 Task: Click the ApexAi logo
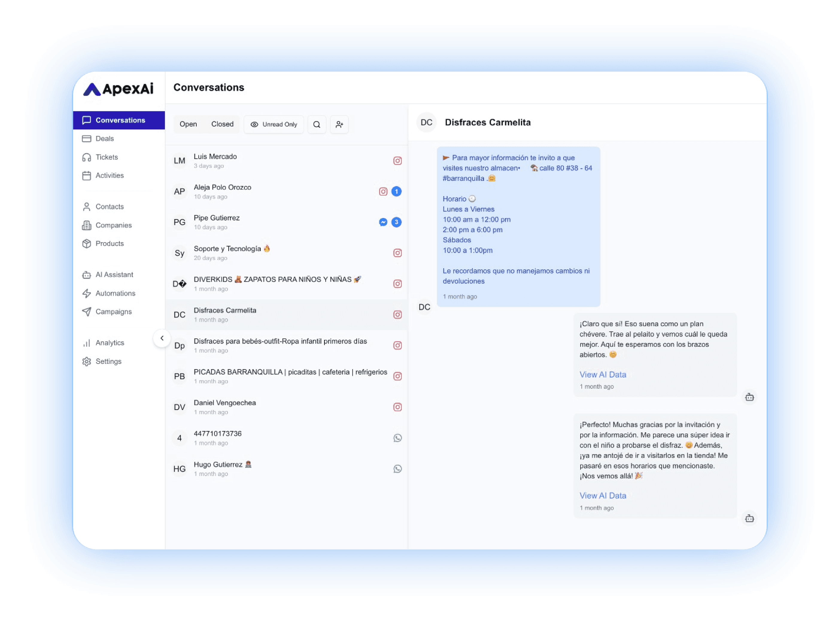(x=119, y=89)
